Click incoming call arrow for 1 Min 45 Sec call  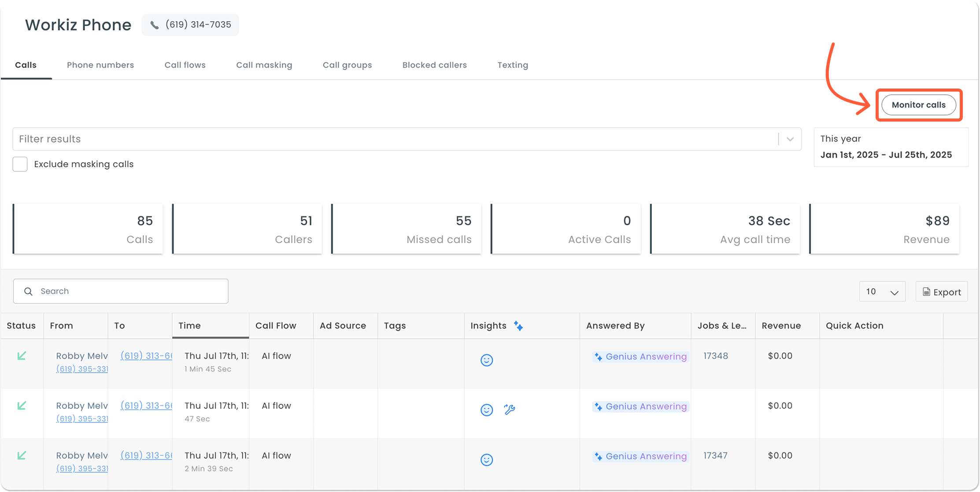pyautogui.click(x=22, y=355)
